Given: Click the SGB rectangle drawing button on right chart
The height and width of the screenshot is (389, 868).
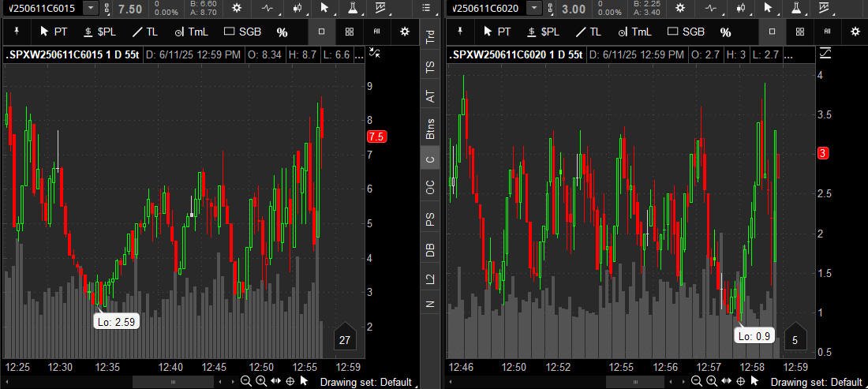Looking at the screenshot, I should 685,32.
